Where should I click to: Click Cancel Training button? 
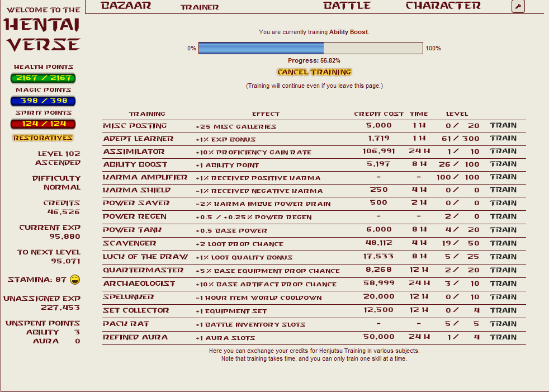pos(314,72)
